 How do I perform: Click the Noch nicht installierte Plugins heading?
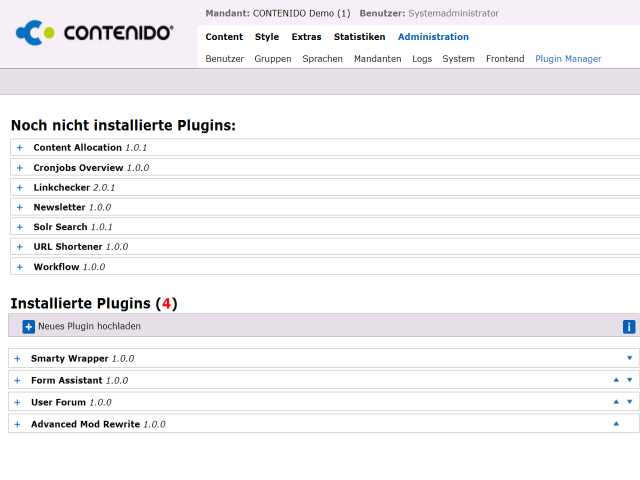click(x=123, y=125)
